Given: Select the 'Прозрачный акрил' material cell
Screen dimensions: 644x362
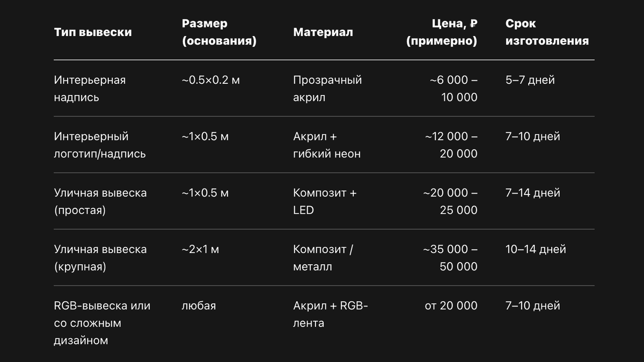Looking at the screenshot, I should (x=327, y=89).
